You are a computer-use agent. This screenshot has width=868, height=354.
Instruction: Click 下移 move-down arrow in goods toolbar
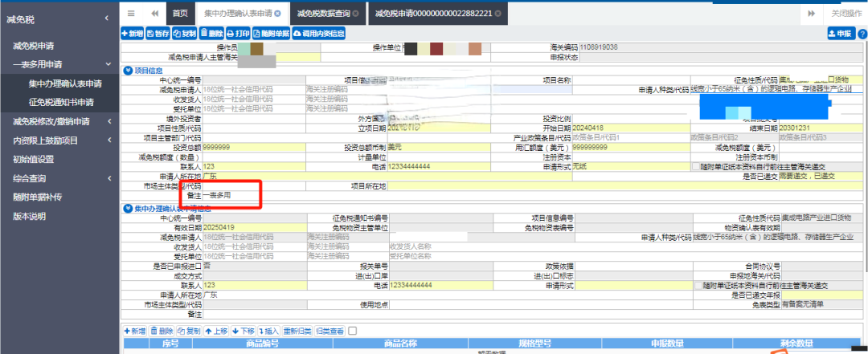tap(242, 331)
